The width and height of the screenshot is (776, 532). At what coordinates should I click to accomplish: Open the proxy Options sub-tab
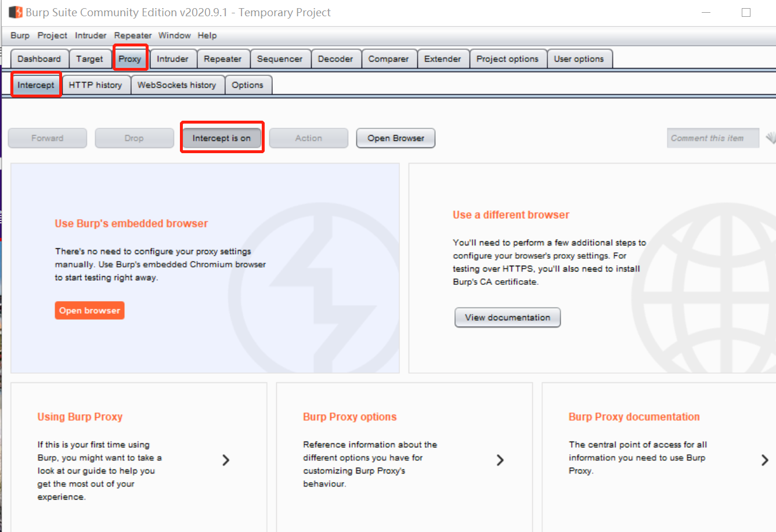pos(248,85)
